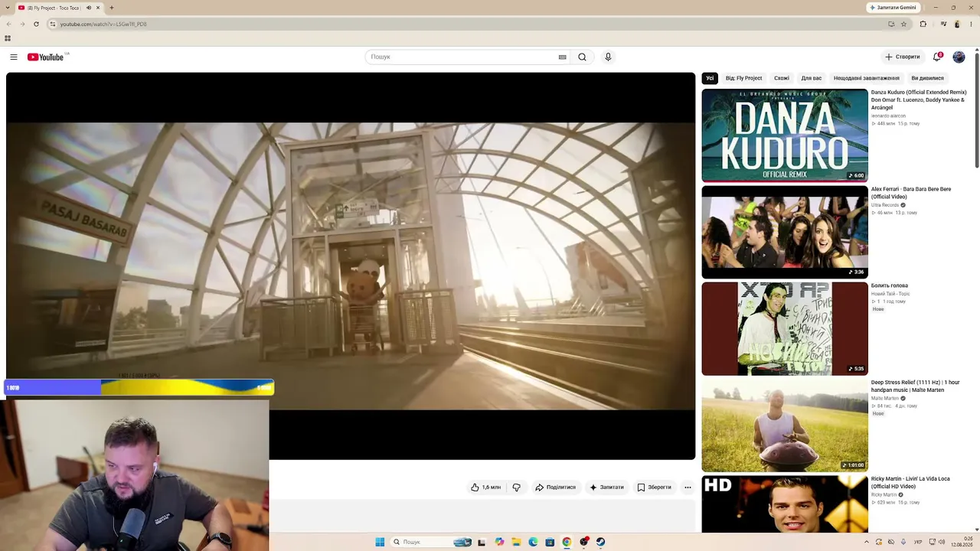Click the 'Ultra Records' channel name
This screenshot has height=551, width=980.
(885, 205)
